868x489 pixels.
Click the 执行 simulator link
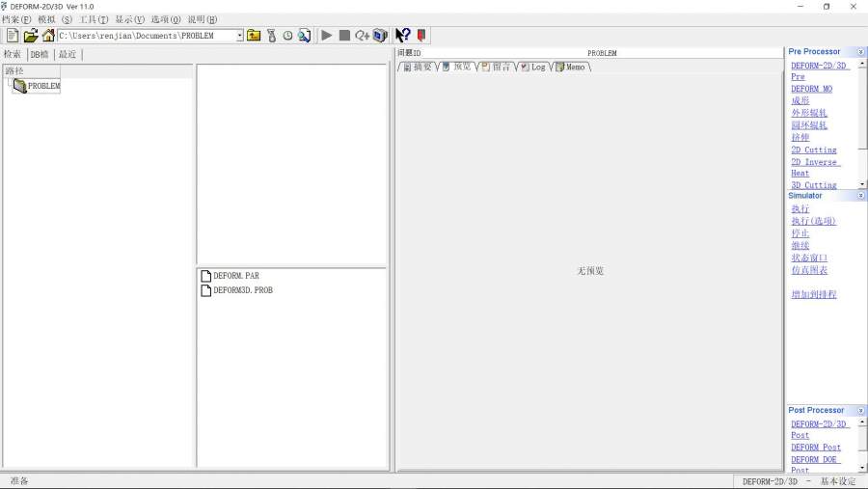pyautogui.click(x=800, y=208)
